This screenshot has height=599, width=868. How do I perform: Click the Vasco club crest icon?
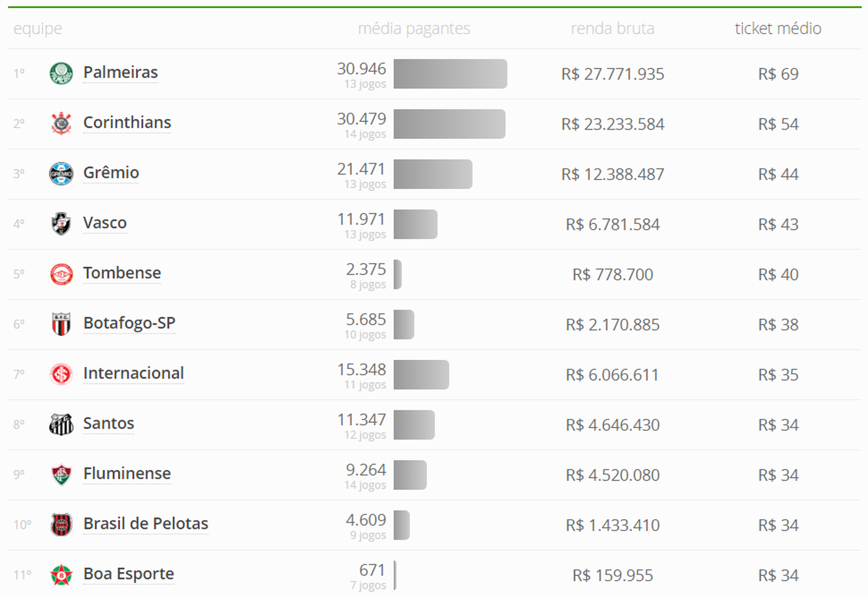point(61,224)
